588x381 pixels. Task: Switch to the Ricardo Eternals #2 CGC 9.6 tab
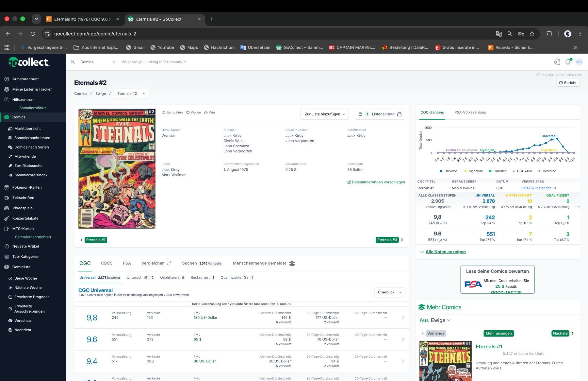[83, 19]
